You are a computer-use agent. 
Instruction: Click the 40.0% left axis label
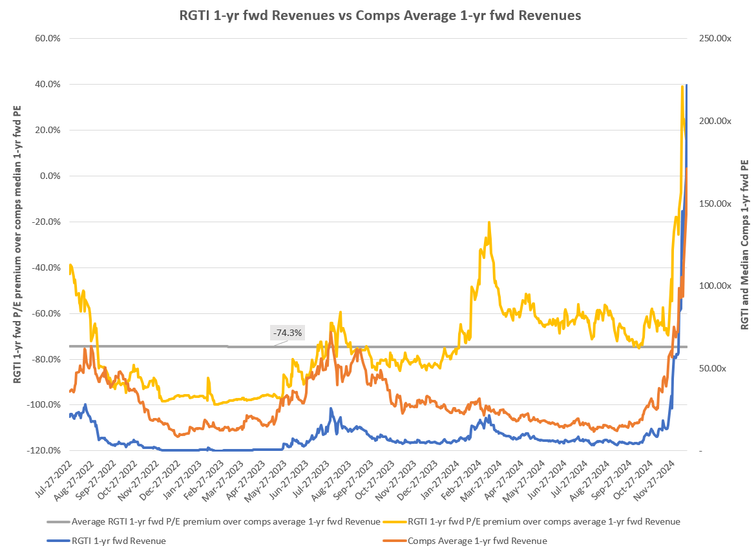click(x=48, y=85)
